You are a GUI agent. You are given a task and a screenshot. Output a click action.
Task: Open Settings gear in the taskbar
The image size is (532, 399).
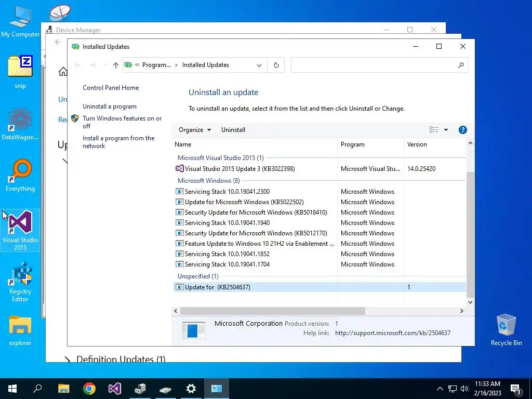191,389
